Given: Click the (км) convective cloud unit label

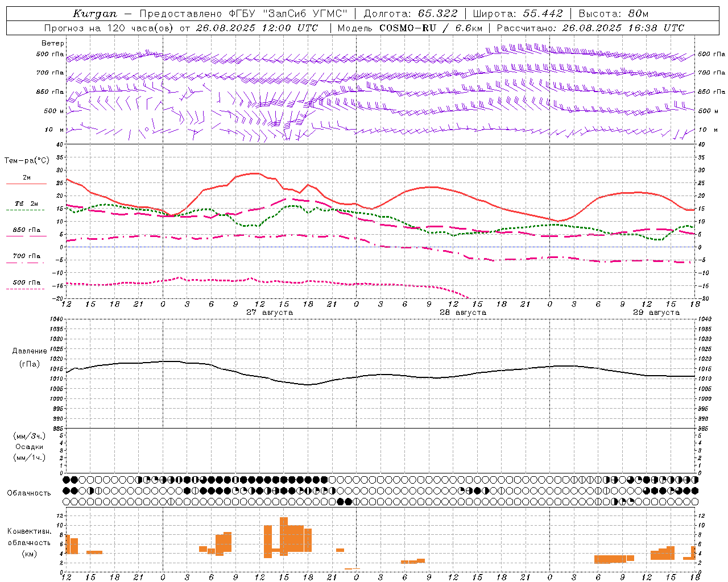Looking at the screenshot, I should pyautogui.click(x=30, y=554).
